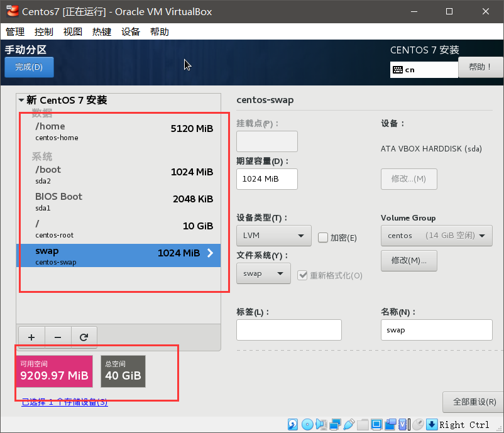Click the 修改(M)... volume group button
This screenshot has width=504, height=433.
(x=409, y=261)
